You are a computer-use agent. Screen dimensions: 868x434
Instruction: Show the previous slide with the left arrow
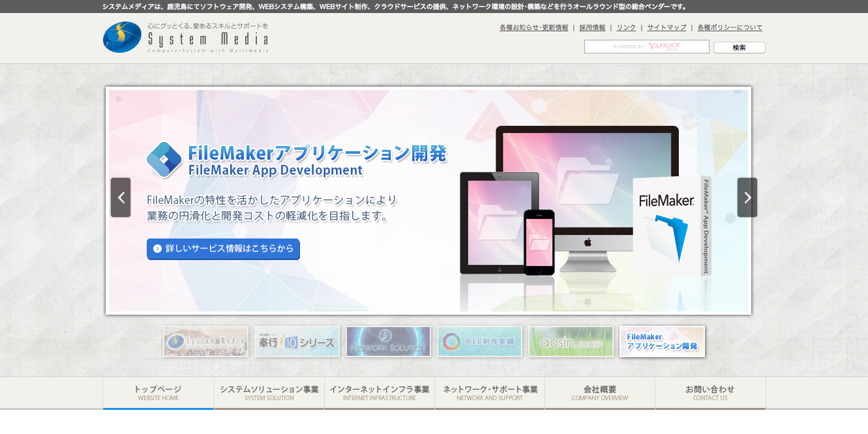click(121, 197)
